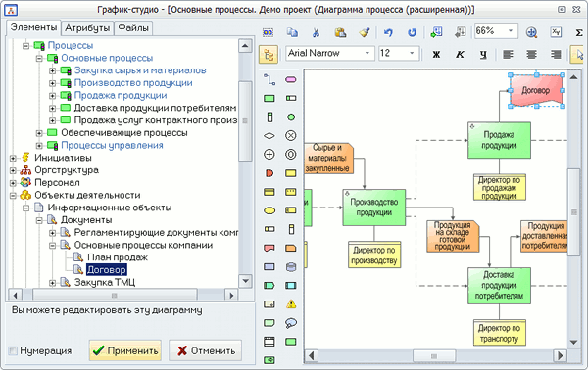Viewport: 588px width, 370px height.
Task: Toggle italic К formatting
Action: tap(460, 55)
